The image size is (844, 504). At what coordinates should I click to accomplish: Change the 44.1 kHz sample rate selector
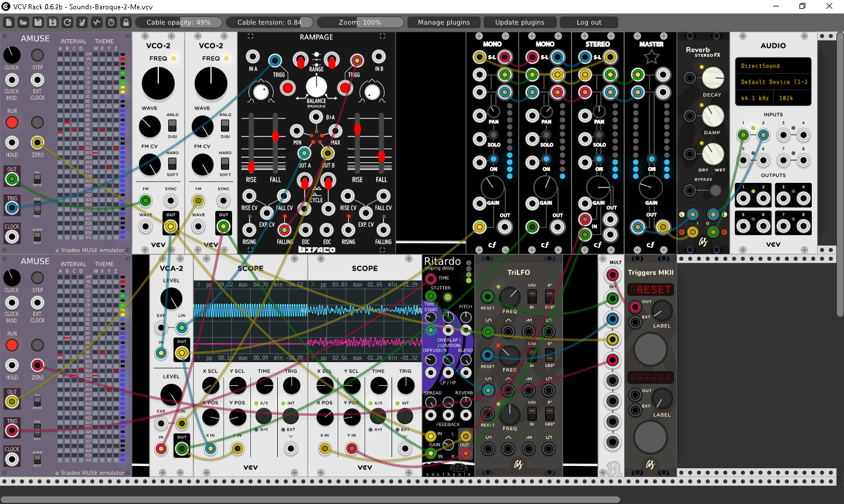tap(755, 98)
